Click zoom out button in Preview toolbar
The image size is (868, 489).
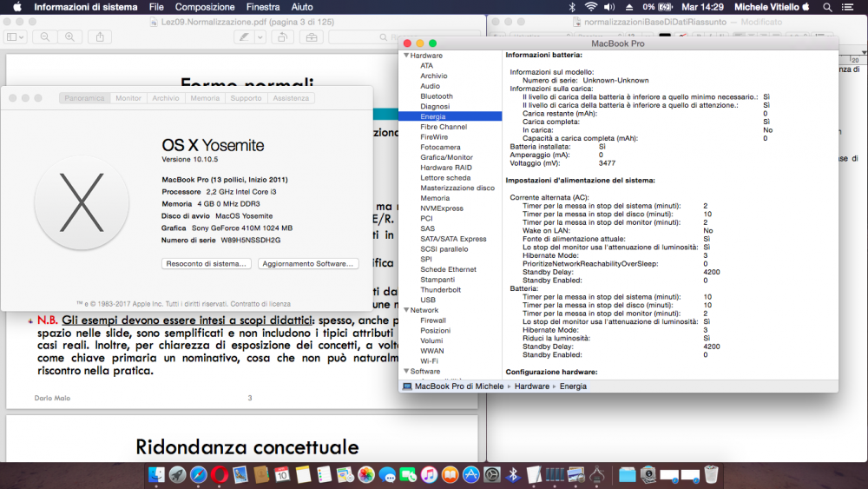tap(45, 37)
